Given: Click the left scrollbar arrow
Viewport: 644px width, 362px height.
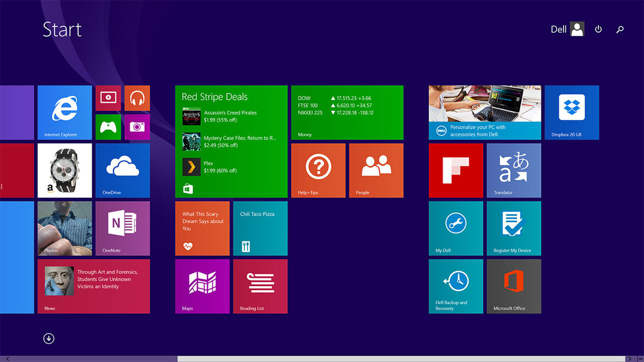Looking at the screenshot, I should 7,359.
